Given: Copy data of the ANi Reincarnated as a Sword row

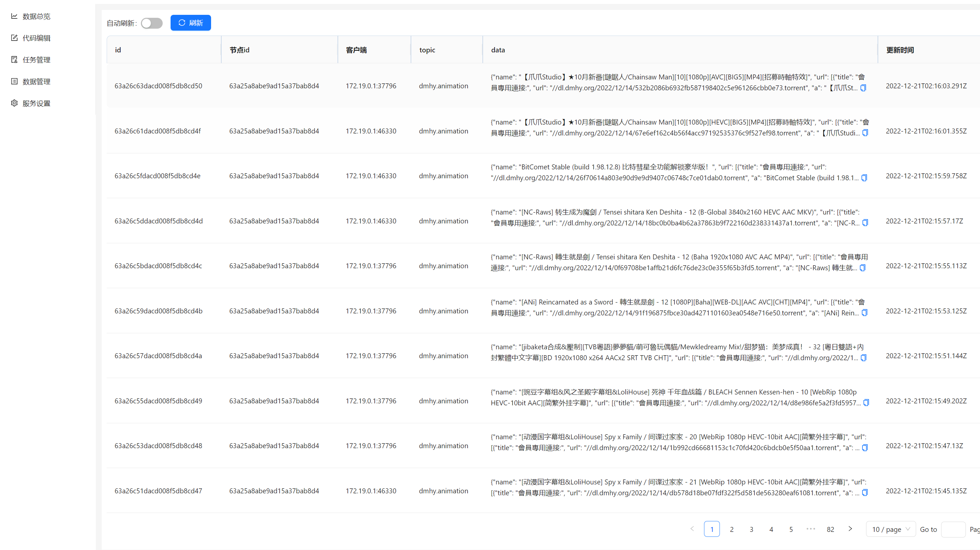Looking at the screenshot, I should (864, 313).
